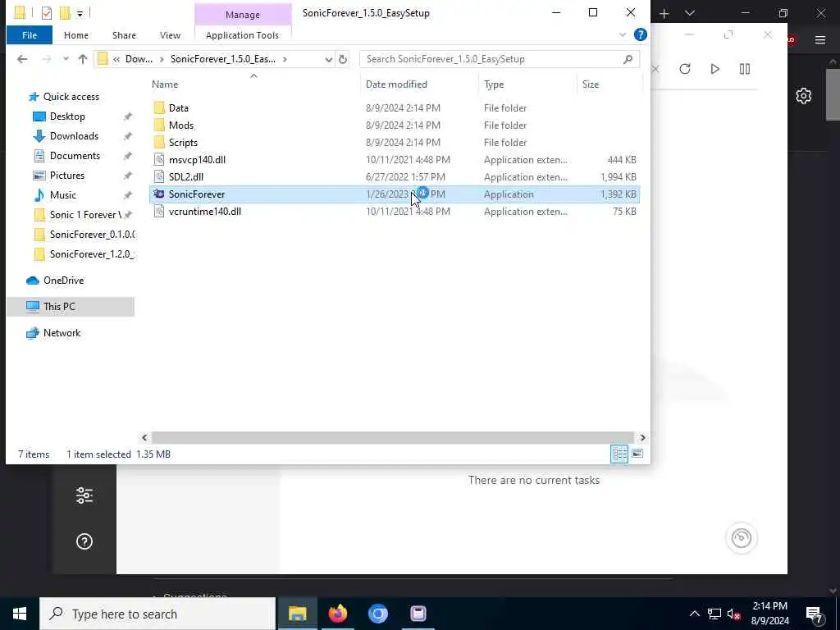Click the horizontal scrollbar thumb
This screenshot has width=840, height=630.
(392, 438)
